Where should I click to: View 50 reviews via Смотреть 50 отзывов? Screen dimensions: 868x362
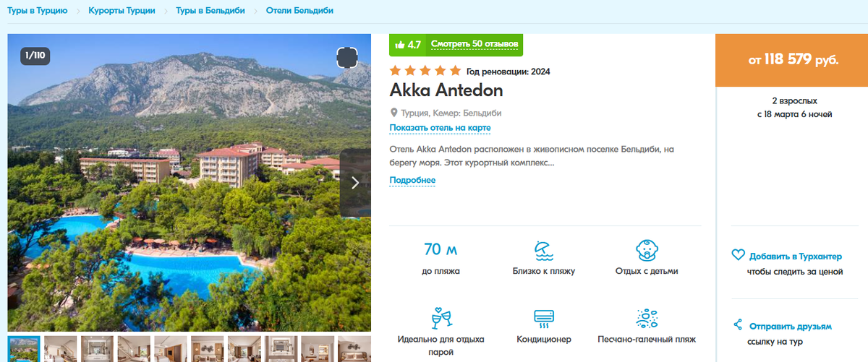pos(475,44)
